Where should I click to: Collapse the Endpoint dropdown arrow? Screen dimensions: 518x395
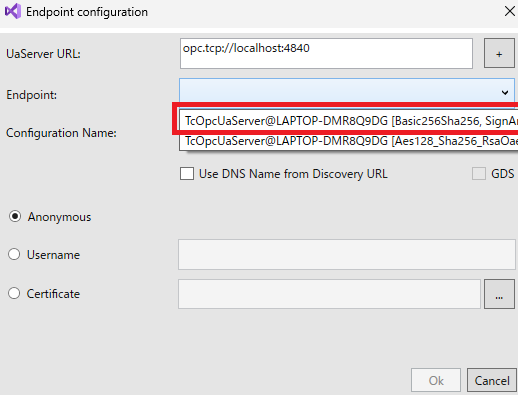(505, 92)
